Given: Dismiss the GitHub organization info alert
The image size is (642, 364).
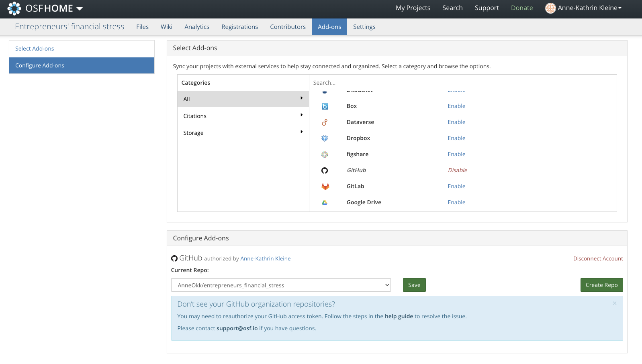Looking at the screenshot, I should click(x=614, y=303).
